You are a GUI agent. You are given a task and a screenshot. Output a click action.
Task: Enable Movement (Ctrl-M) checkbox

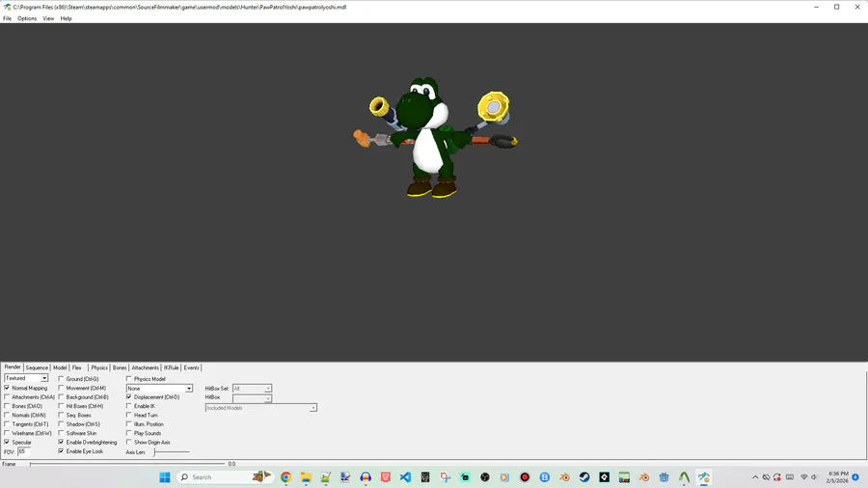61,389
